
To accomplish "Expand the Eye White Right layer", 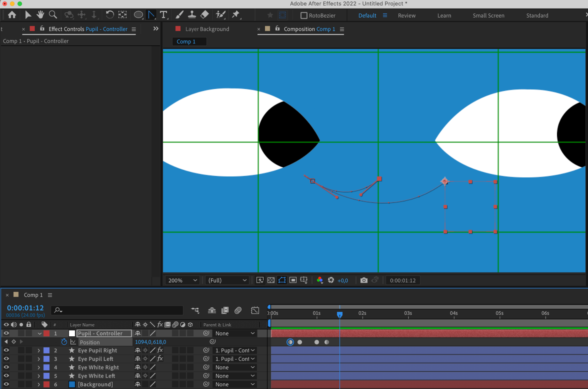I will [x=39, y=368].
